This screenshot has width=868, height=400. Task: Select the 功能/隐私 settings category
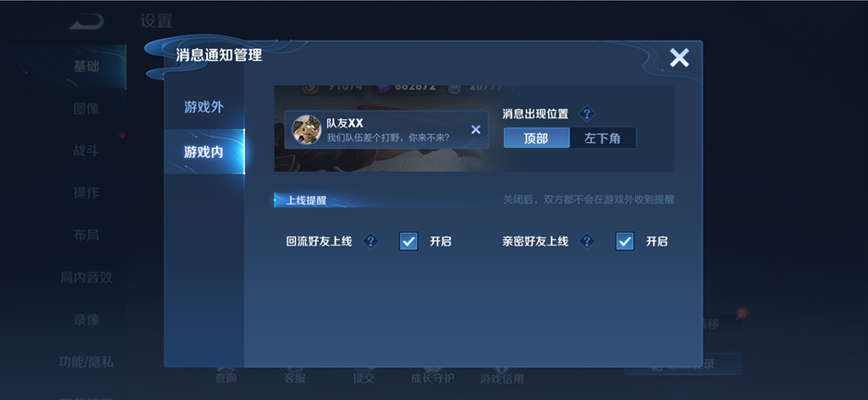tap(86, 362)
